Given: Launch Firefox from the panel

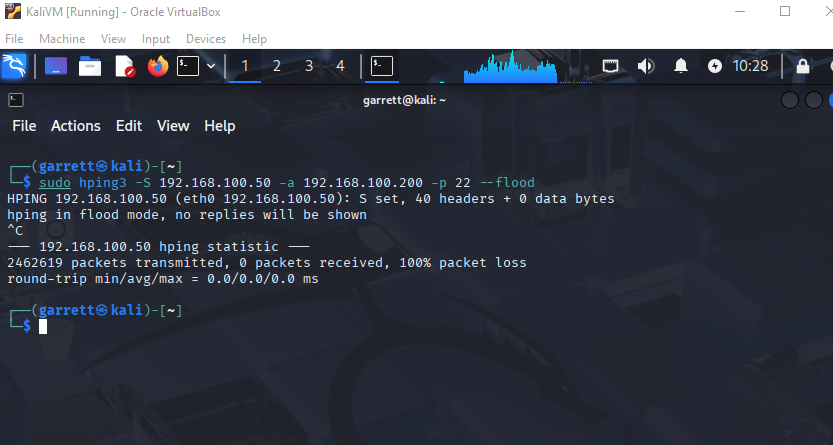Looking at the screenshot, I should point(158,66).
